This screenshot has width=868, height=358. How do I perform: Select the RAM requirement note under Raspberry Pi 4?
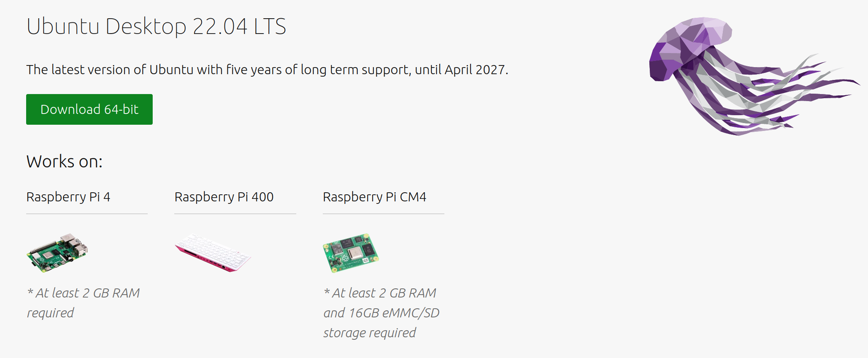[x=83, y=303]
